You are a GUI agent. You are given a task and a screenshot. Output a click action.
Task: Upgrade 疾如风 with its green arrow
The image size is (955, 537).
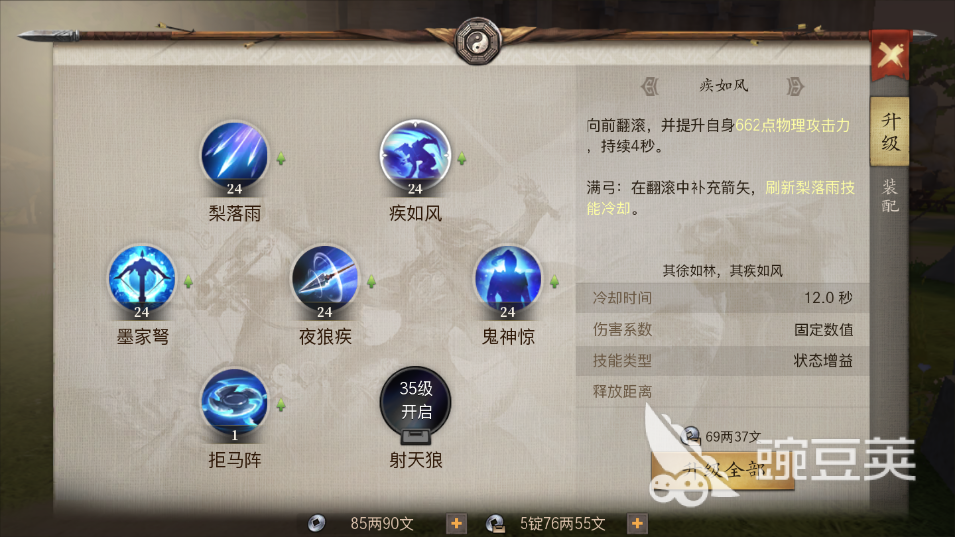(462, 159)
